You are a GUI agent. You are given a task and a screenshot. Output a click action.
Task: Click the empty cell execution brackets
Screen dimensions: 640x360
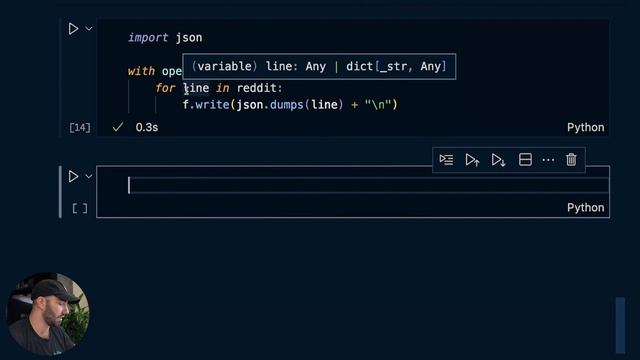click(x=80, y=209)
